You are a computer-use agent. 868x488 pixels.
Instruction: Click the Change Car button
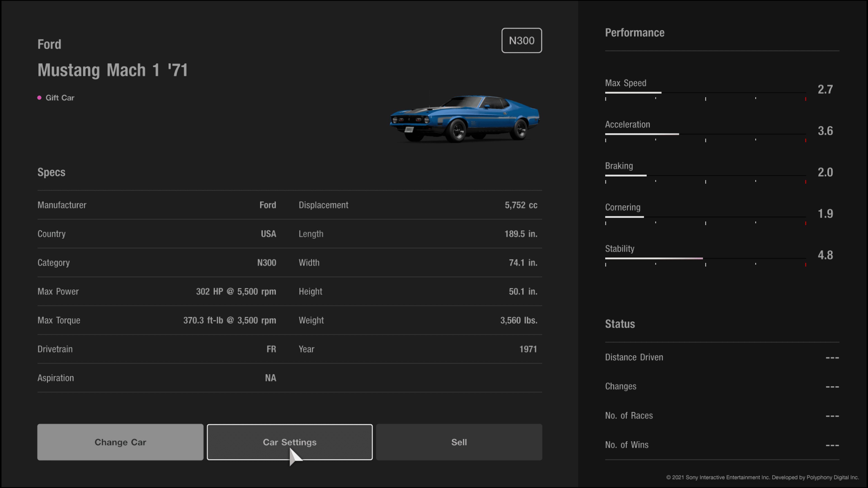click(120, 442)
